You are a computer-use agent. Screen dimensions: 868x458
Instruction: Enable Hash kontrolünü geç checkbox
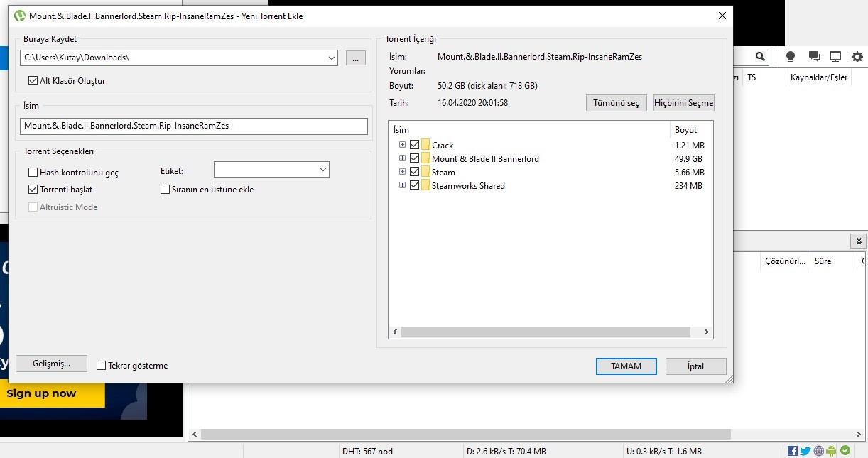click(33, 173)
